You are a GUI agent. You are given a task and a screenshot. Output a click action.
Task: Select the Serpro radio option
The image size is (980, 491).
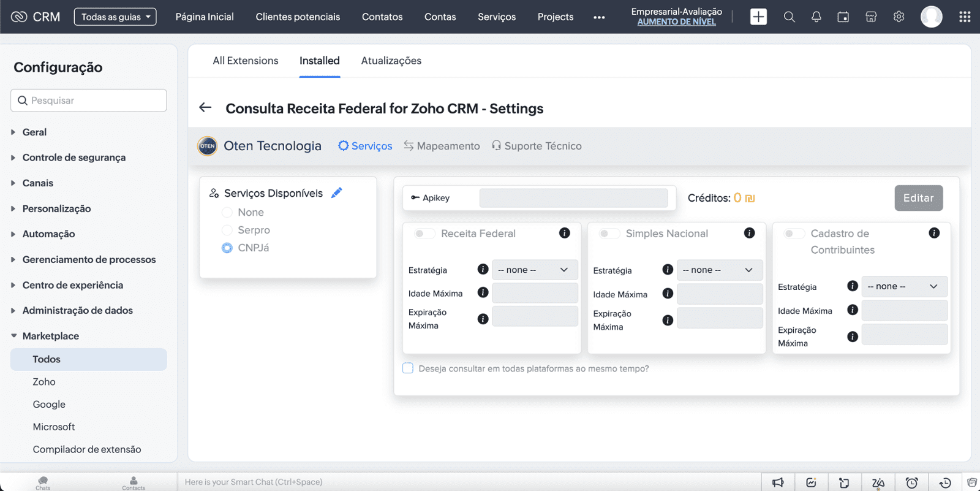pos(227,230)
